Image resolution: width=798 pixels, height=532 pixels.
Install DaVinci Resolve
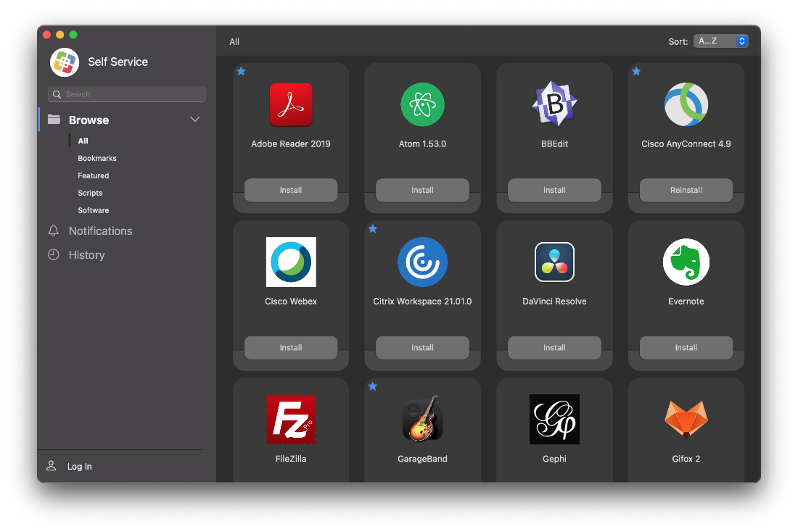[554, 347]
